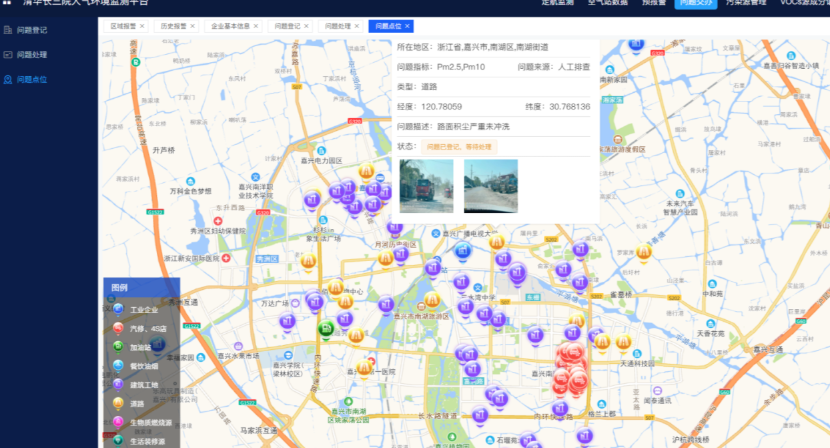Click the 问题来源 value 人工排查
Viewport: 830px width, 448px height.
pyautogui.click(x=574, y=67)
